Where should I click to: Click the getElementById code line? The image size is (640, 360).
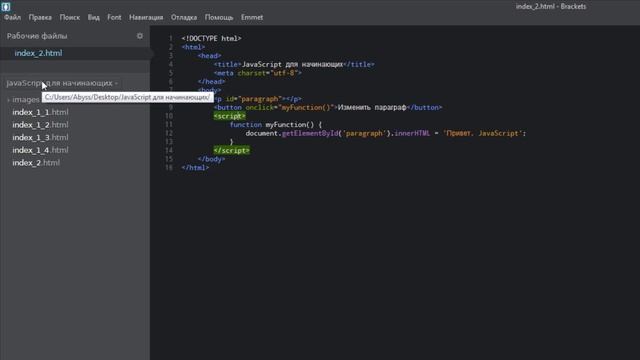coord(386,133)
